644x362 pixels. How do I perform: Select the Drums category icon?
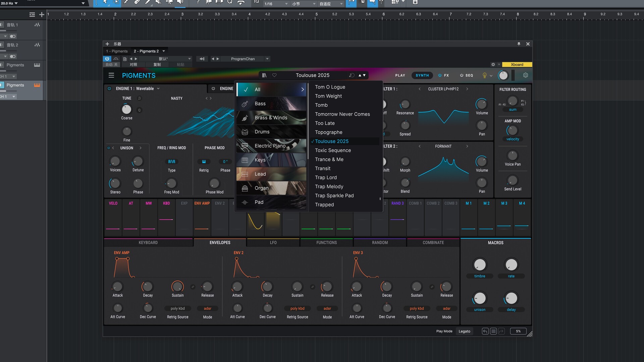(245, 132)
